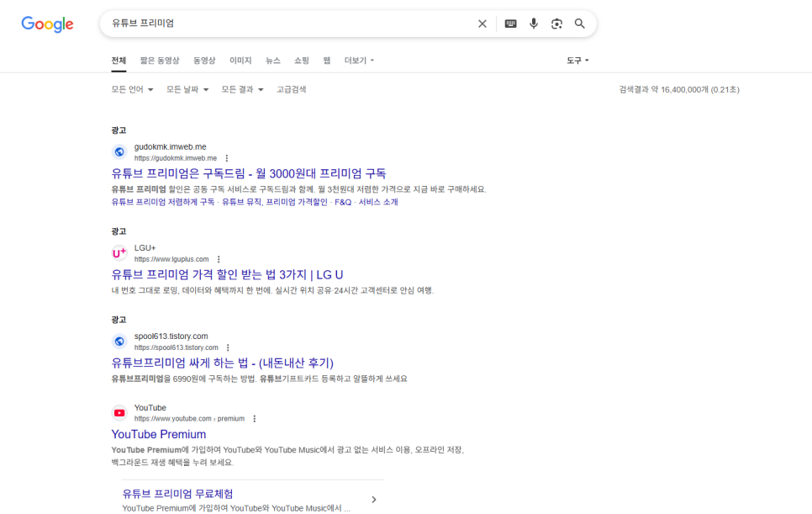The image size is (812, 514).
Task: Switch to the 웹 tab
Action: tap(327, 61)
